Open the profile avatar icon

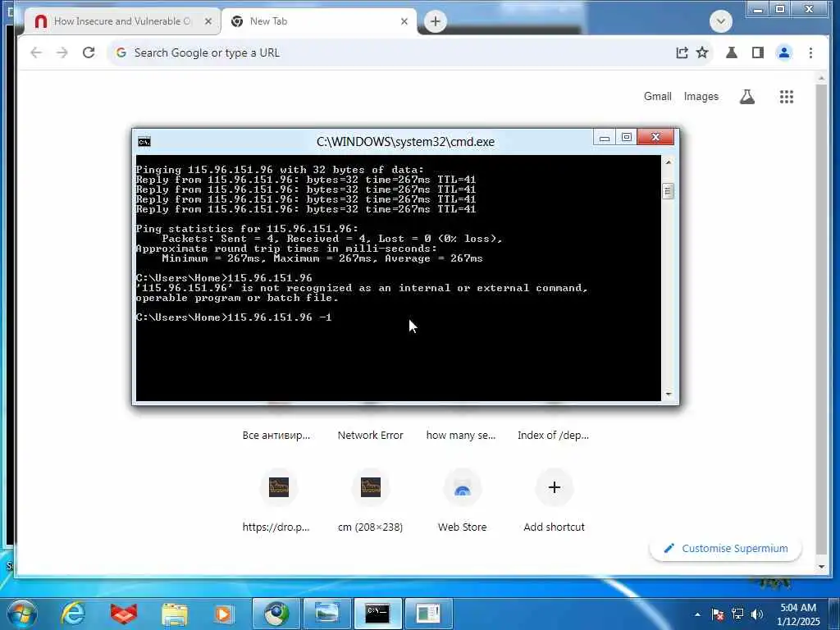[783, 52]
